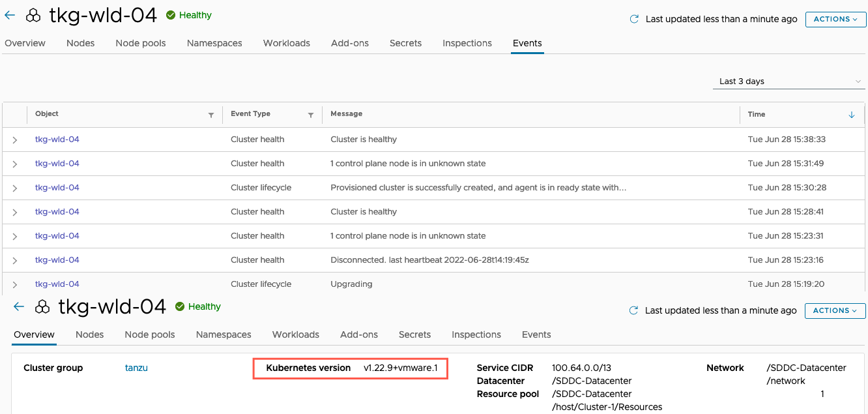Open tkg-wld-04 link in the 15:38:33 row

pyautogui.click(x=57, y=140)
